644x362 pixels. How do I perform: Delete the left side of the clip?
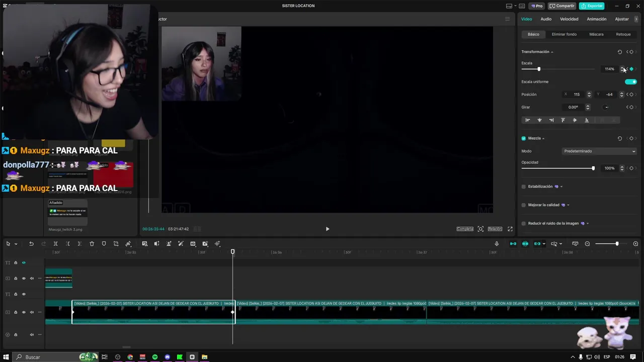(x=68, y=244)
